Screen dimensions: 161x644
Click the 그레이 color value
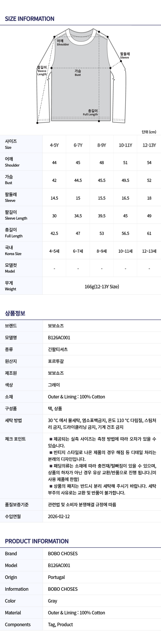coord(54,385)
